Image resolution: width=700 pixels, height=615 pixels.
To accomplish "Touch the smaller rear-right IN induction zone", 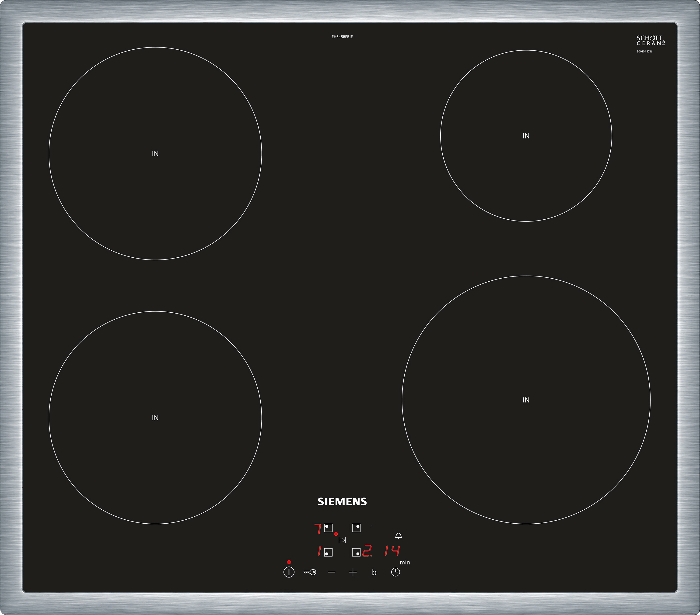I will click(526, 136).
